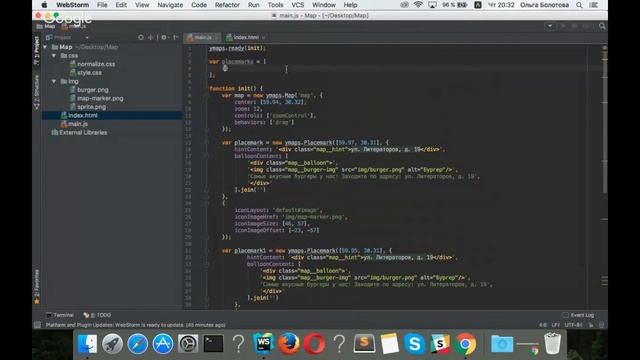
Task: Open the Navigate menu
Action: pyautogui.click(x=170, y=5)
